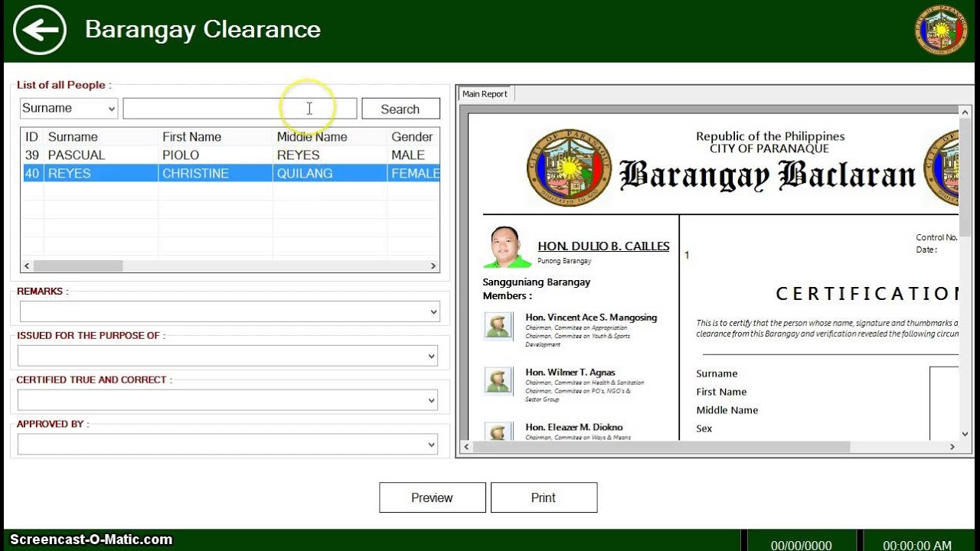
Task: Click report vertical scrollbar up arrow
Action: pyautogui.click(x=965, y=112)
